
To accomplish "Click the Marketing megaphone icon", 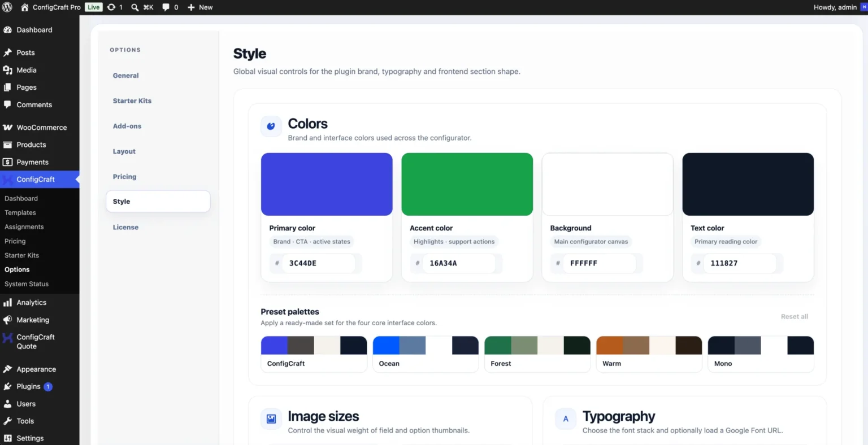I will 7,320.
